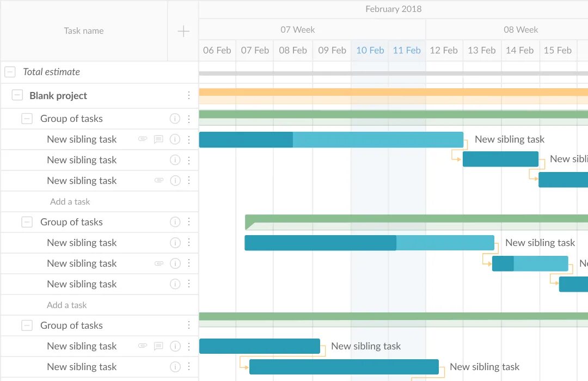Collapse the Total estimate row
The width and height of the screenshot is (588, 381).
(10, 72)
